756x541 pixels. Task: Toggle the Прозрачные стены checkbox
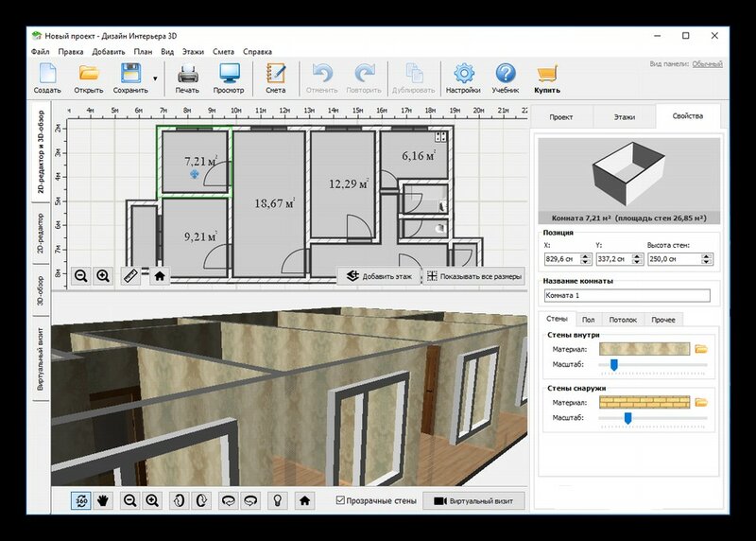[x=341, y=500]
